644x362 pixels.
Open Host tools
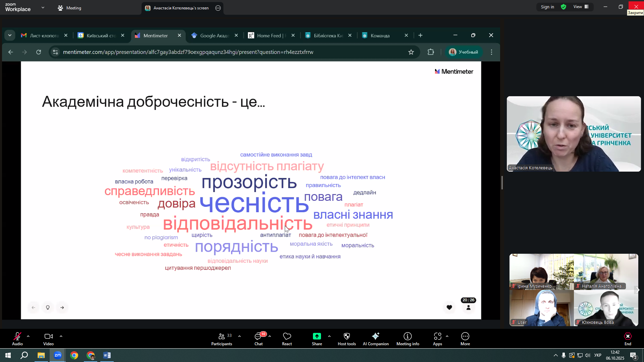[x=346, y=339]
